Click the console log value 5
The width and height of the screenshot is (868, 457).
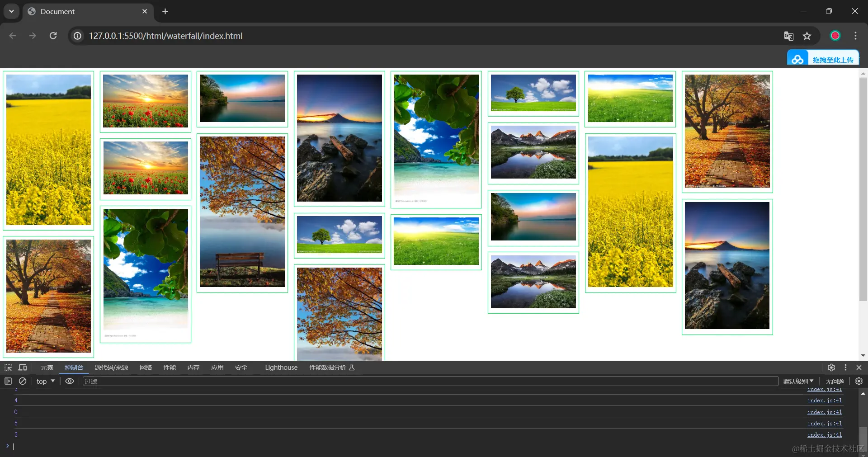pos(16,423)
